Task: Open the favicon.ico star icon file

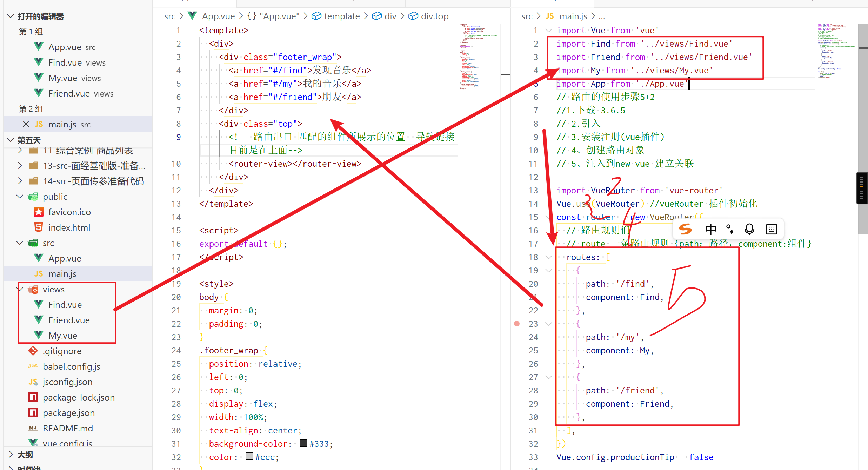Action: 69,212
